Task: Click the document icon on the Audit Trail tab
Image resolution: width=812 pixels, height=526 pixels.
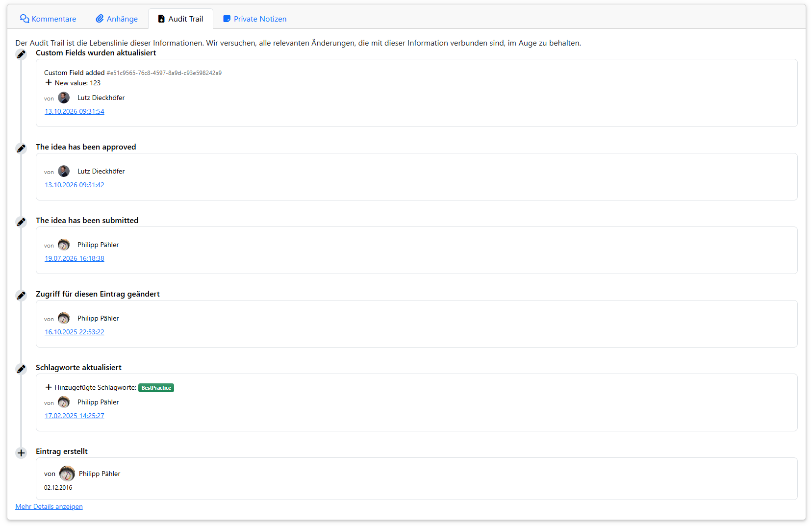Action: [x=161, y=19]
